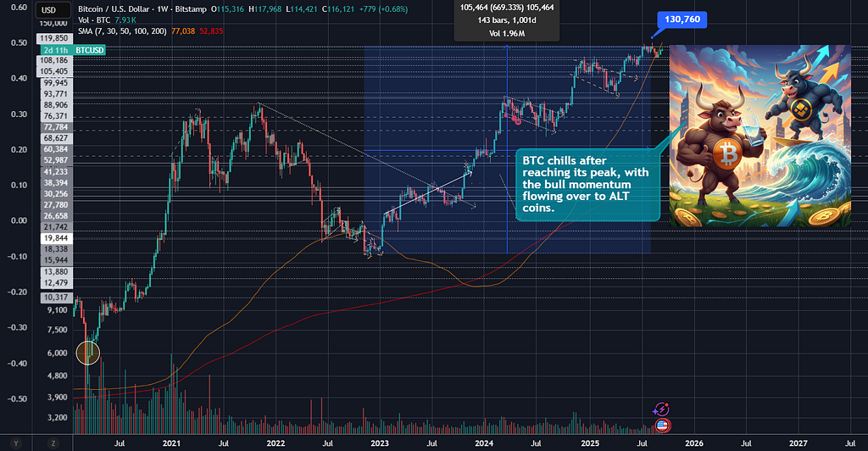Click the Z axis scale button
Image resolution: width=868 pixels, height=451 pixels.
[53, 443]
